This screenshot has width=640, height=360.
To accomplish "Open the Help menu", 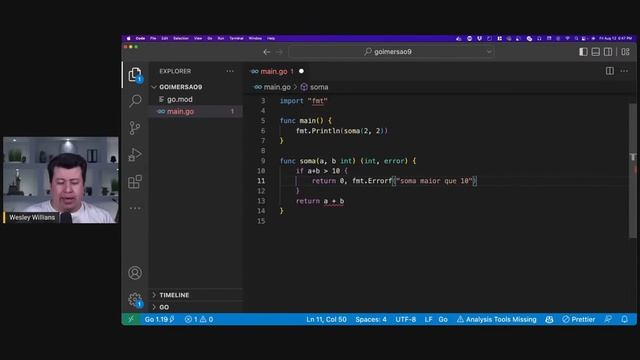I will (x=271, y=38).
